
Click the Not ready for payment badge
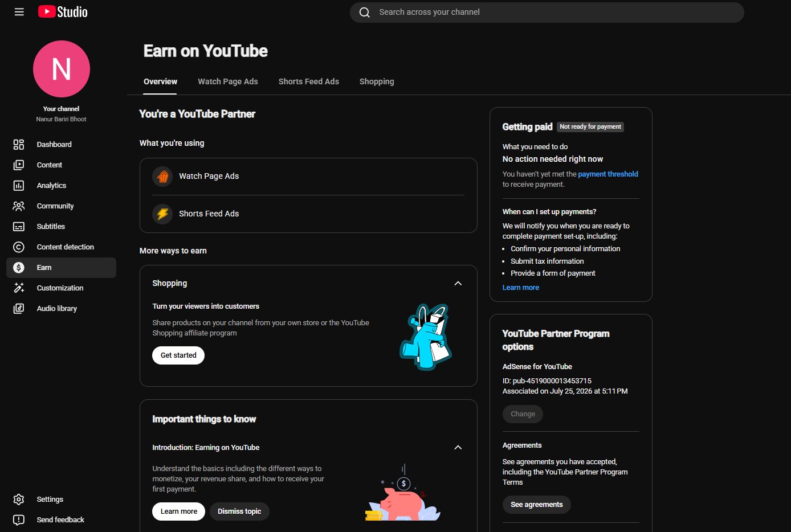(x=590, y=127)
